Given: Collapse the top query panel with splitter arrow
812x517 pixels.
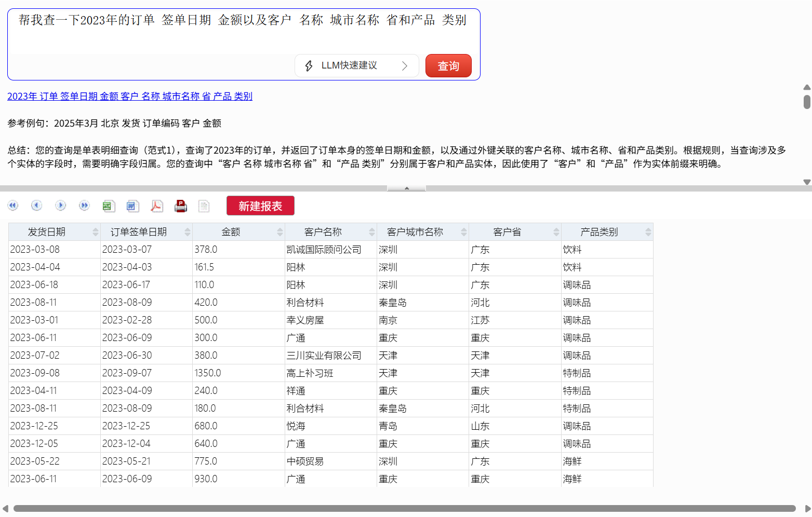Looking at the screenshot, I should (x=406, y=188).
